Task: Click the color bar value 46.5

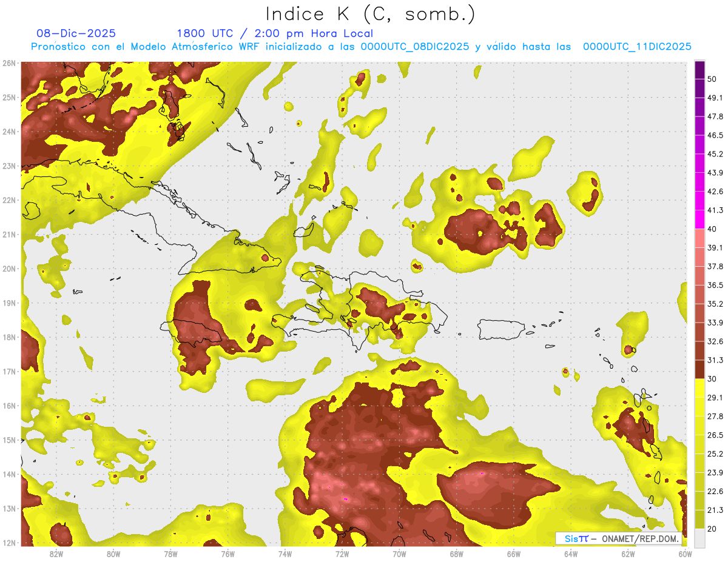Action: (715, 135)
